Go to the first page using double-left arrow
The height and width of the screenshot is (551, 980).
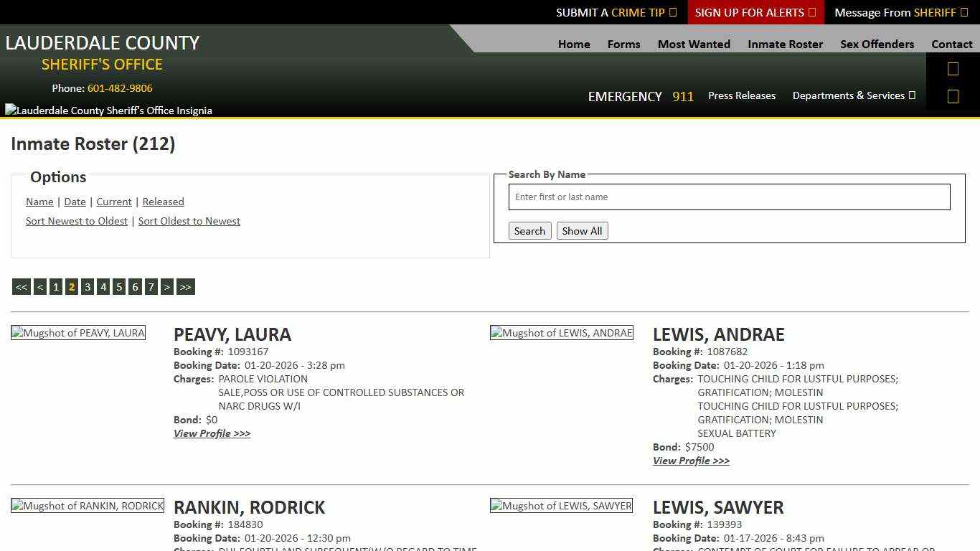[21, 286]
